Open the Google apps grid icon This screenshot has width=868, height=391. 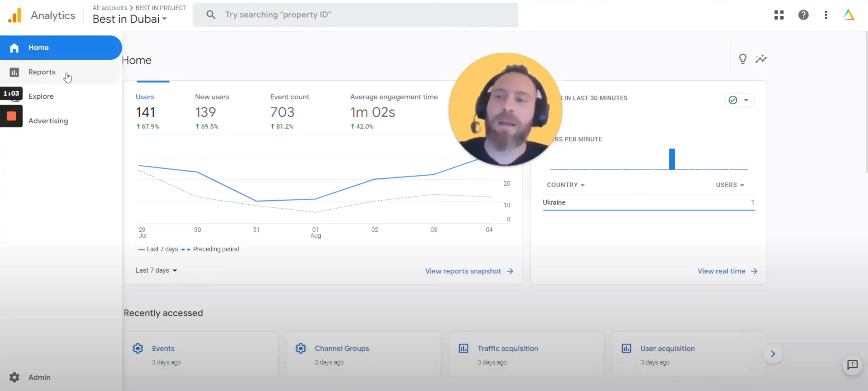coord(779,15)
